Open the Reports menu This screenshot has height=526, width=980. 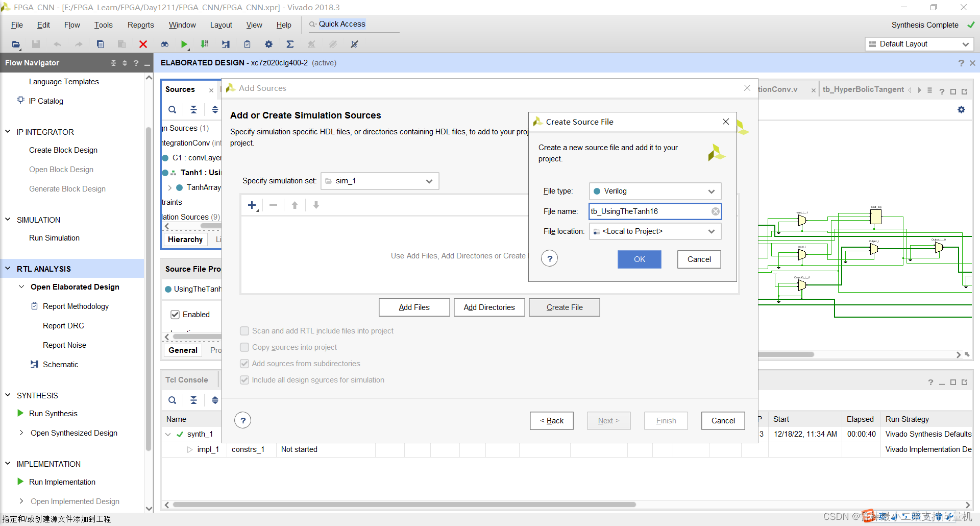140,25
